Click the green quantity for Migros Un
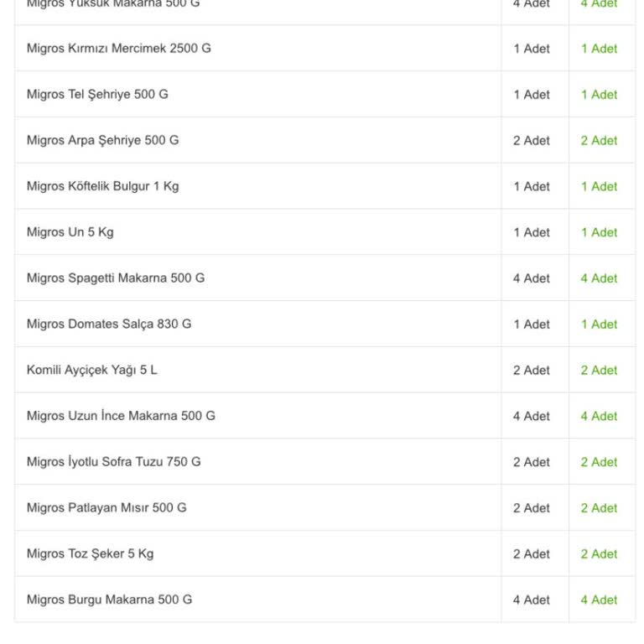The width and height of the screenshot is (644, 644). tap(599, 232)
